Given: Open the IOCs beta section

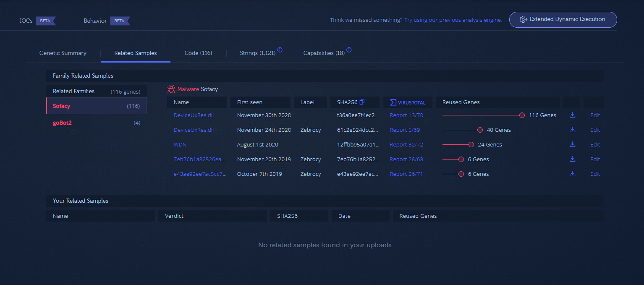Looking at the screenshot, I should point(26,21).
